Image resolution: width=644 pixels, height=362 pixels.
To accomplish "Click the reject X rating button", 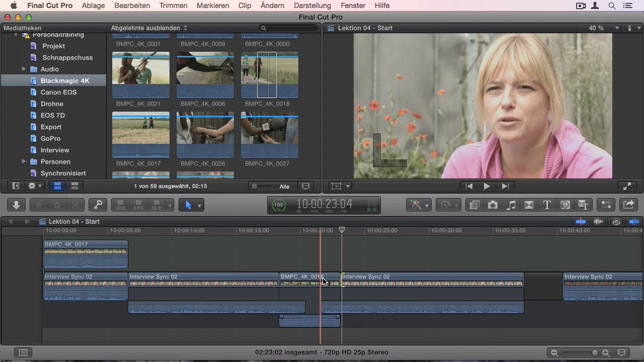I will point(75,205).
